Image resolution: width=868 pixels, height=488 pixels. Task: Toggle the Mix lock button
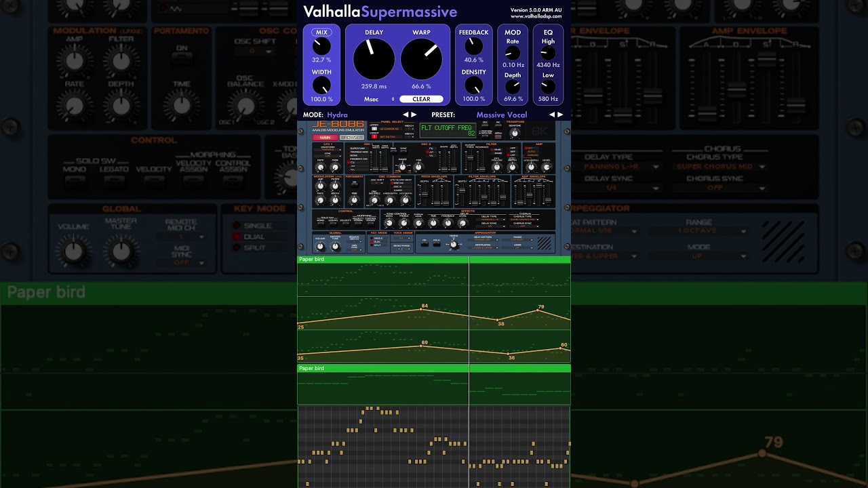click(321, 32)
